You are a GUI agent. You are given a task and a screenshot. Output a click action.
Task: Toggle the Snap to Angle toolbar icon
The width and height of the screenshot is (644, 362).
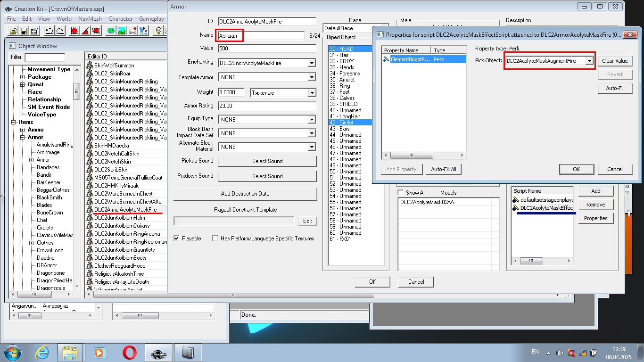click(x=85, y=31)
